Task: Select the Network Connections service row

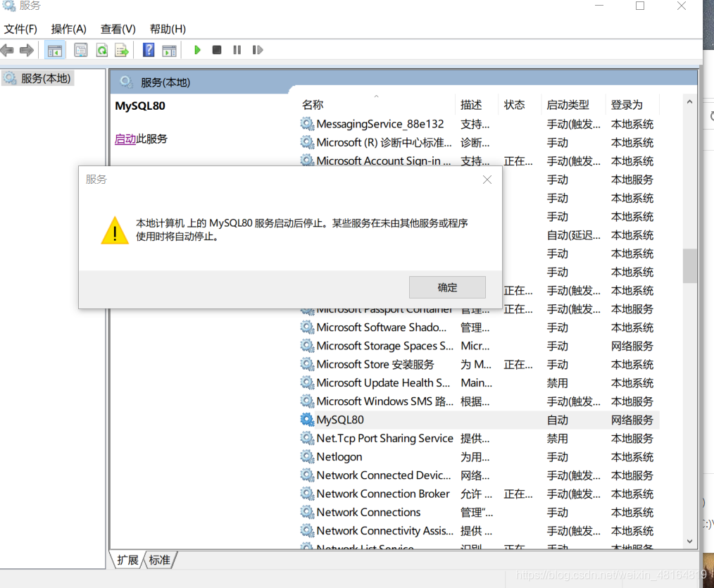Action: (x=479, y=513)
